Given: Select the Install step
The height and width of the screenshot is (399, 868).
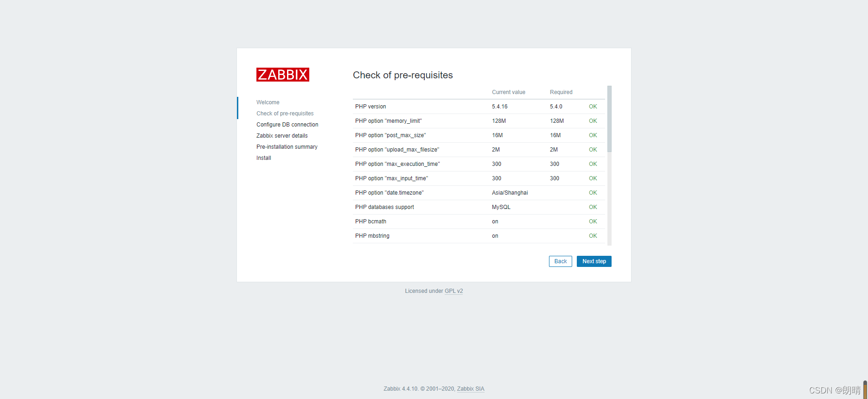Looking at the screenshot, I should pos(264,158).
